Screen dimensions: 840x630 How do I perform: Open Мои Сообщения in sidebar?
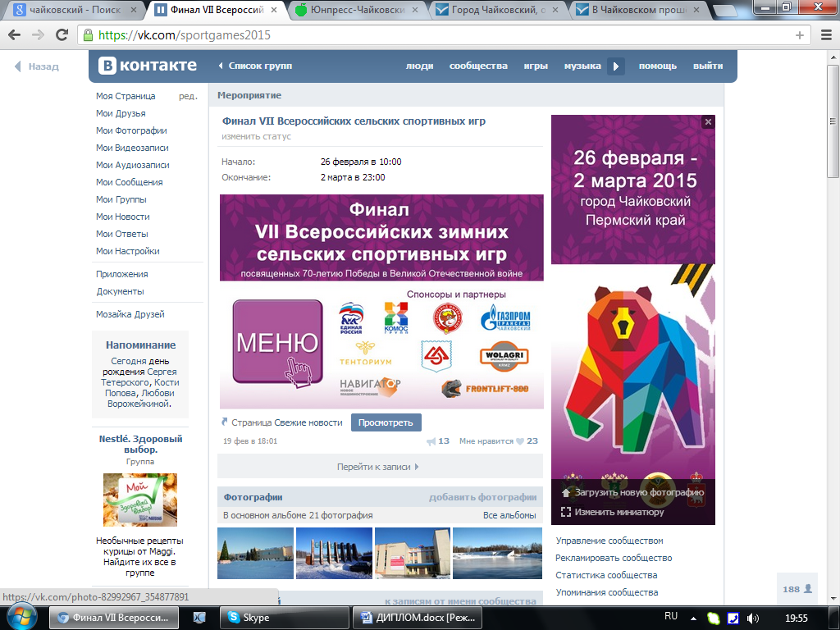[x=130, y=182]
